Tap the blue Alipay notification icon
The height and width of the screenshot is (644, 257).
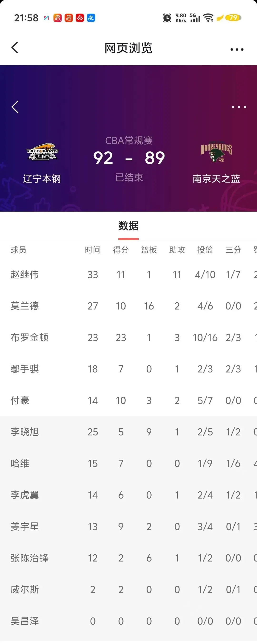tap(91, 18)
